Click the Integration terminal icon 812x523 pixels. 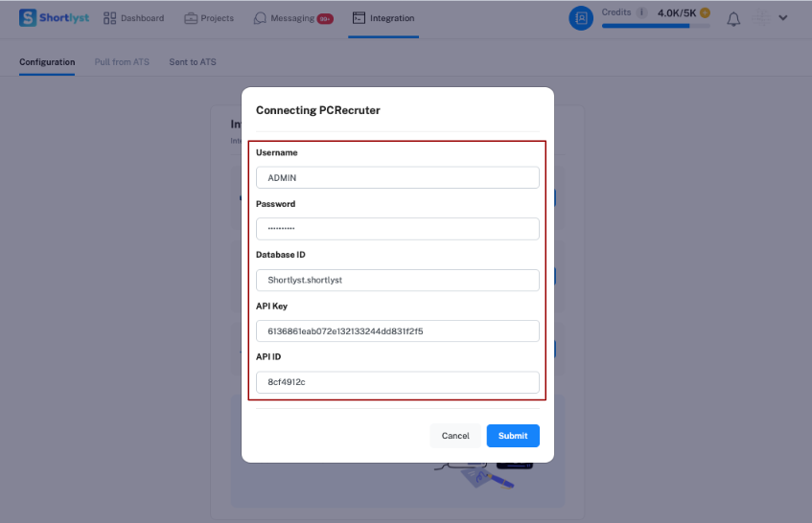pyautogui.click(x=359, y=18)
